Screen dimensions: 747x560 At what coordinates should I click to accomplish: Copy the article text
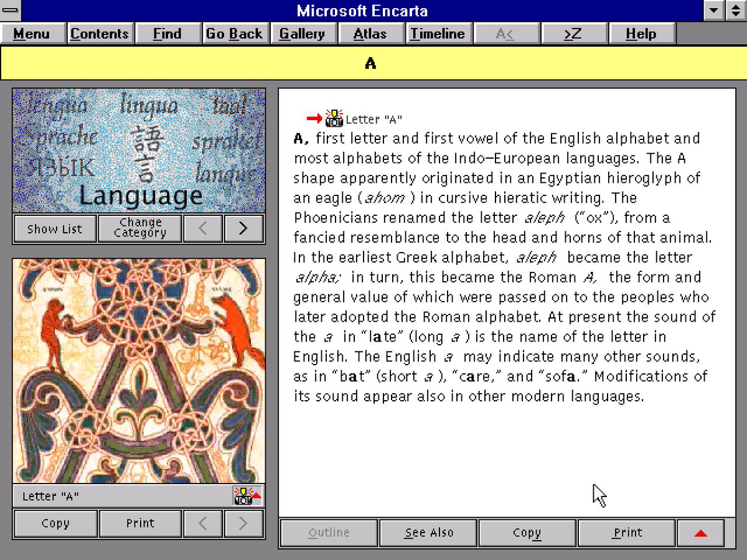pyautogui.click(x=527, y=533)
